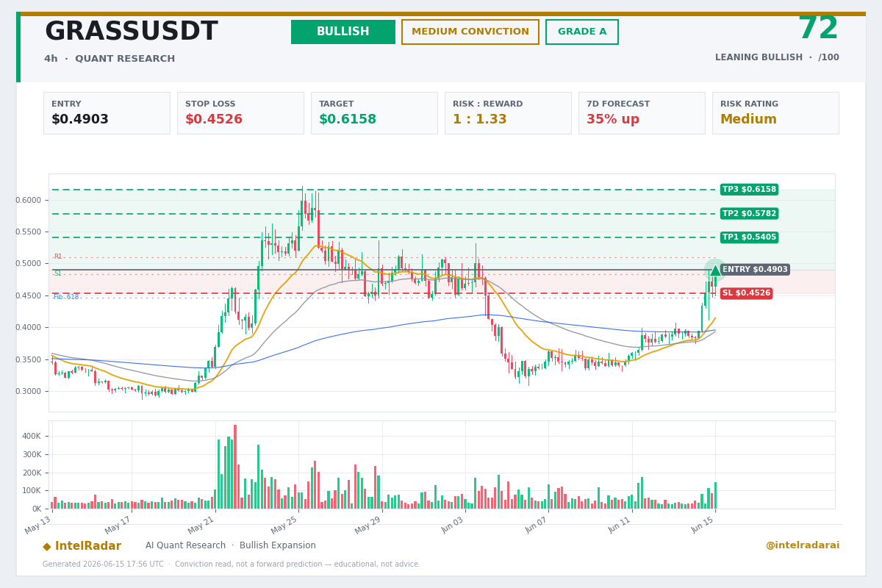
Task: Click the 7D Forecast value 35% up
Action: pos(613,119)
